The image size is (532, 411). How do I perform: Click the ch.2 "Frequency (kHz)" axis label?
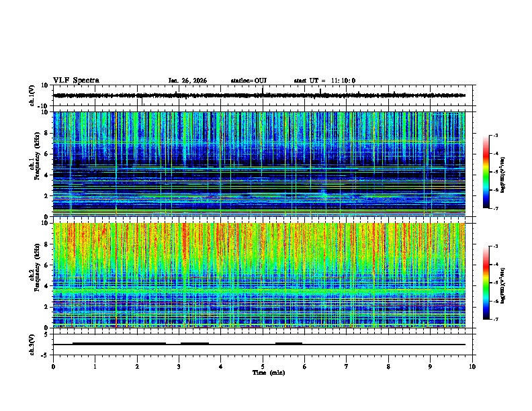37,267
